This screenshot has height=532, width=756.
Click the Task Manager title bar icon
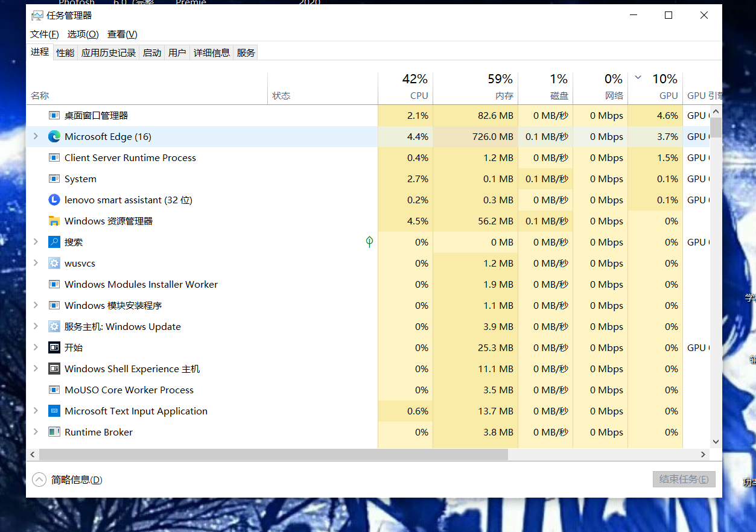pos(37,16)
